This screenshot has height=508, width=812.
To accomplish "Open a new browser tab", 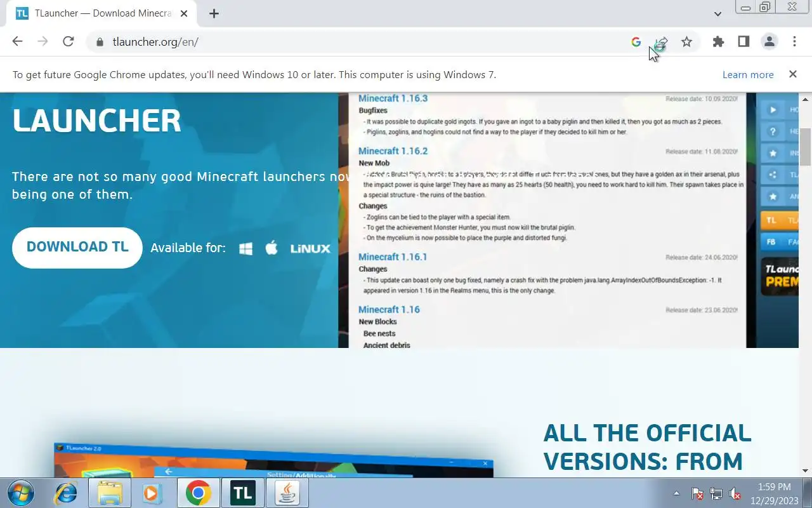I will point(214,13).
